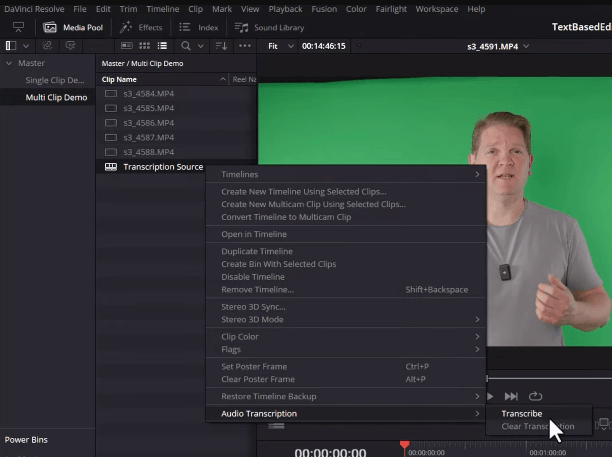The width and height of the screenshot is (612, 457).
Task: Expand the Restore Timeline Backup submenu
Action: tap(346, 397)
